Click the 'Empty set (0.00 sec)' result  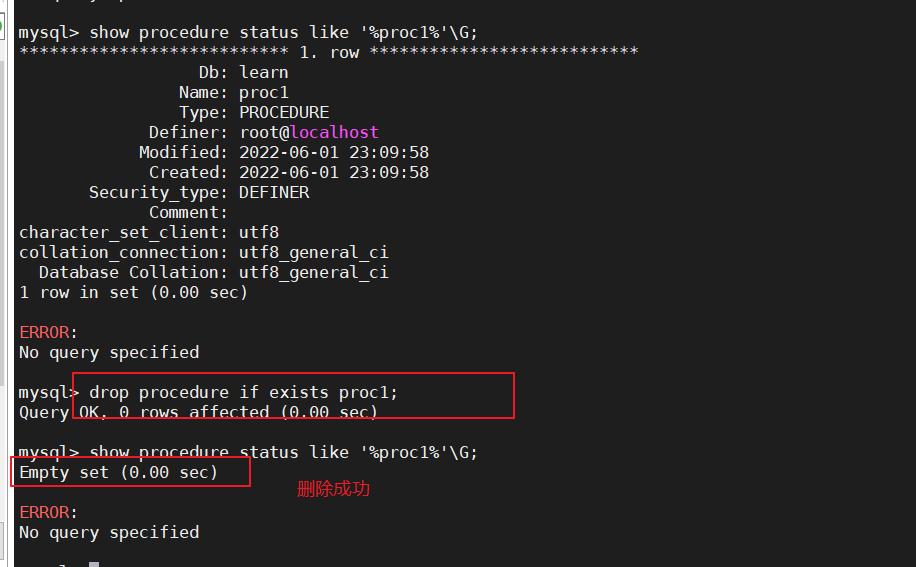click(119, 472)
